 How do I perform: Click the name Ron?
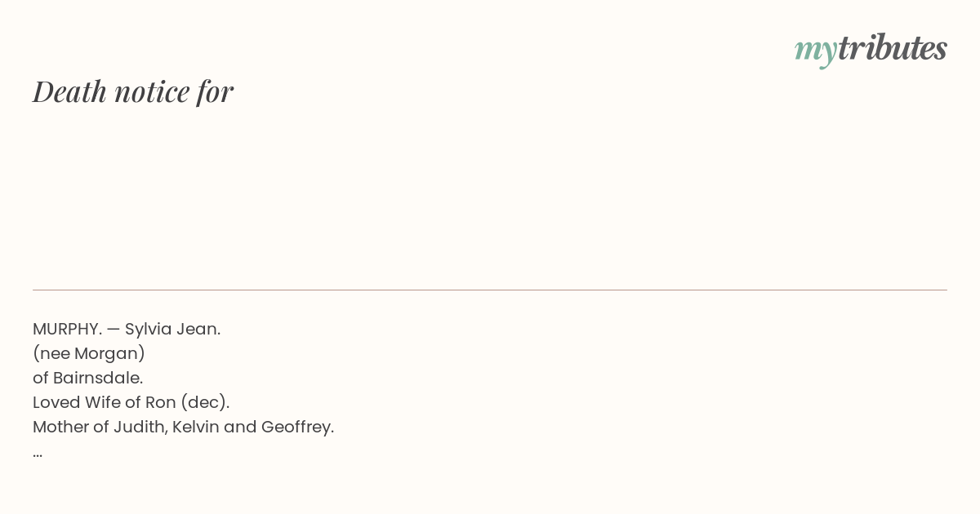(x=161, y=402)
